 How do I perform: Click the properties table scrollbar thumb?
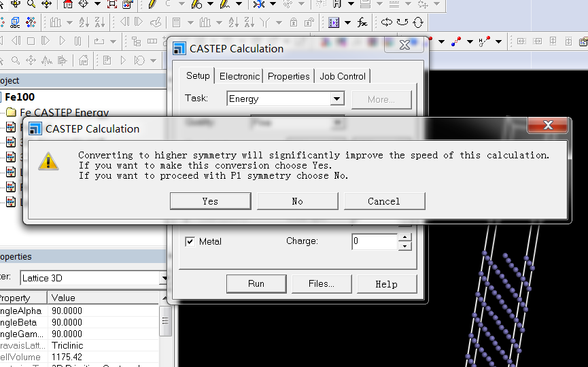click(x=165, y=321)
